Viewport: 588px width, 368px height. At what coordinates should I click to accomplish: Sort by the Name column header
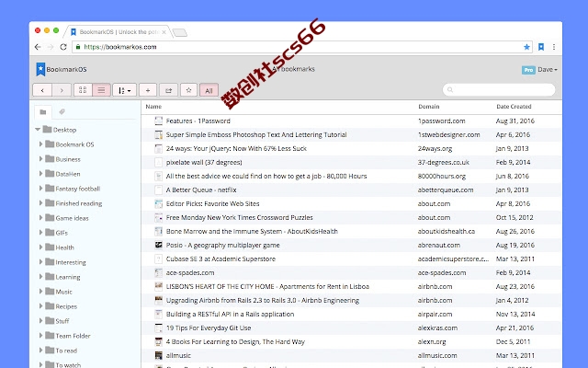tap(153, 107)
